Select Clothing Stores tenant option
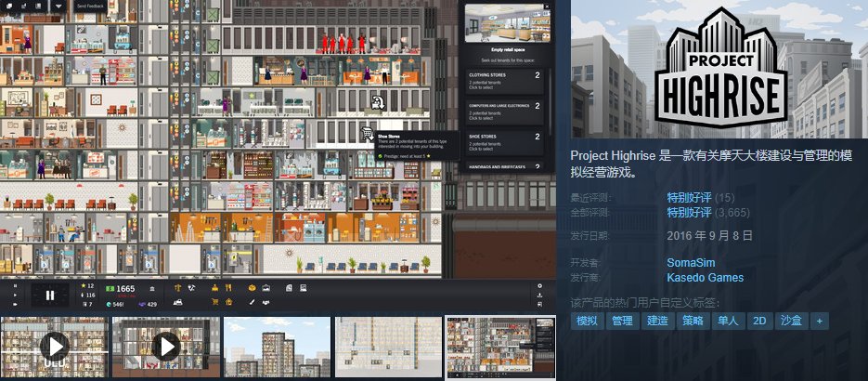Viewport: 868px width, 381px height. [504, 82]
